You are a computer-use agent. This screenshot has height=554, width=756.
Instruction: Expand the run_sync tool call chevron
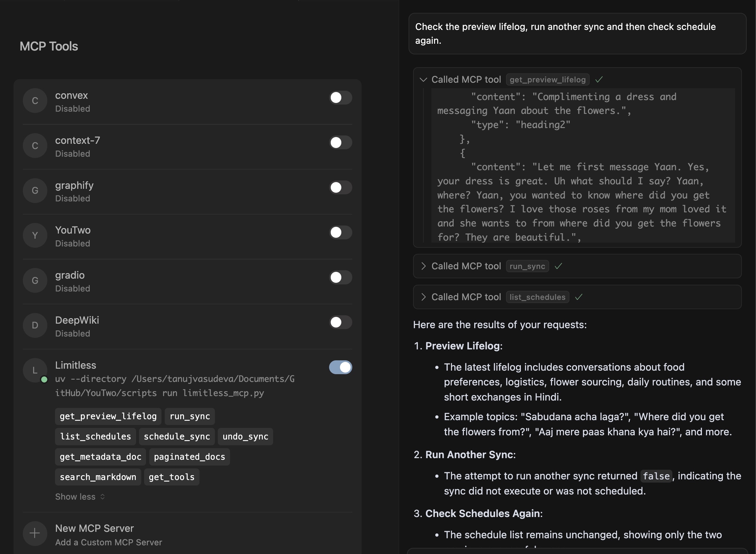423,266
